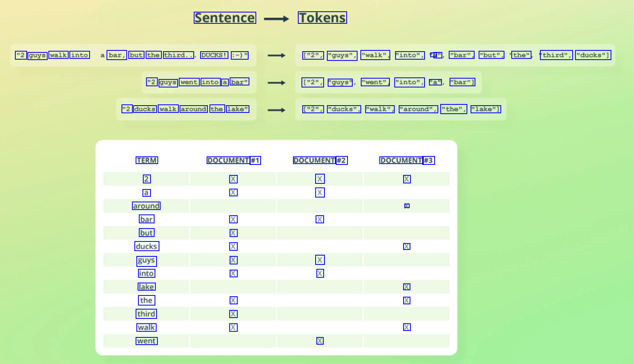The height and width of the screenshot is (364, 634).
Task: Click the X for "went" in Document #2
Action: pyautogui.click(x=320, y=341)
